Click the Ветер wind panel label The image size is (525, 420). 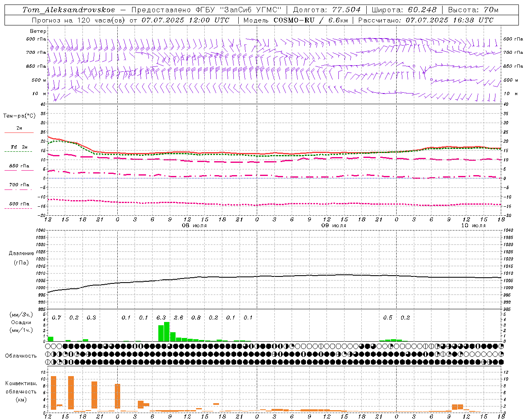click(x=38, y=31)
